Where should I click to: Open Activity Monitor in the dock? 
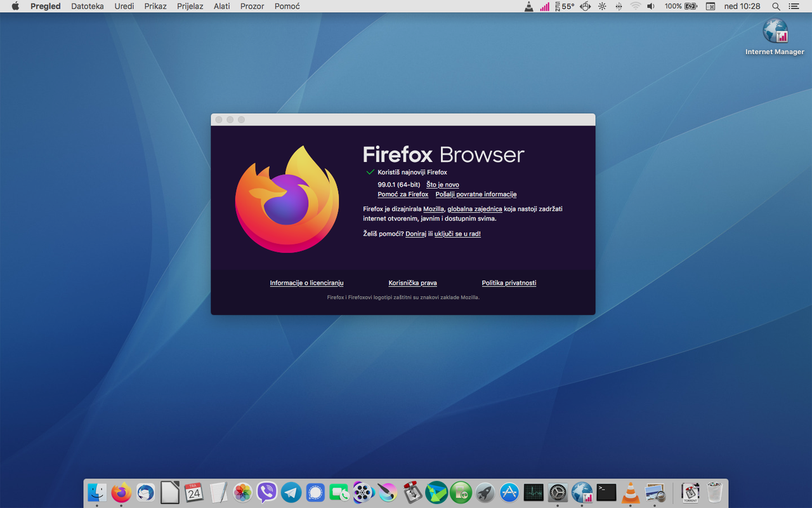tap(534, 492)
